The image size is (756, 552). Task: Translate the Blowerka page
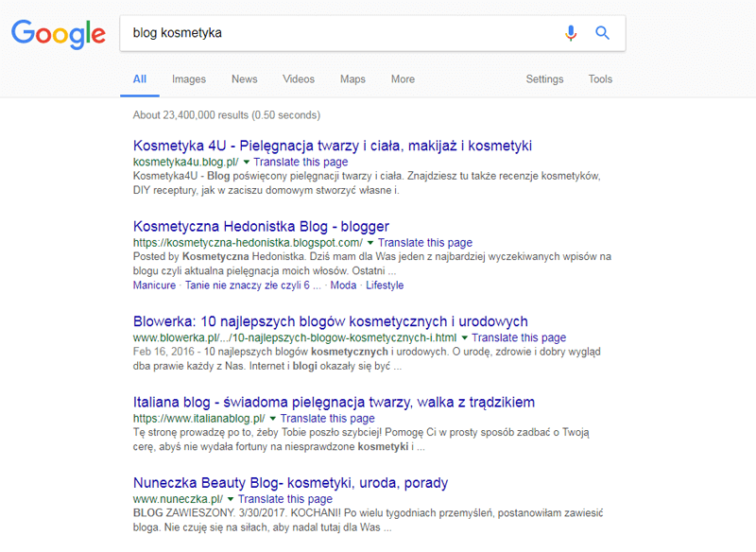coord(519,337)
